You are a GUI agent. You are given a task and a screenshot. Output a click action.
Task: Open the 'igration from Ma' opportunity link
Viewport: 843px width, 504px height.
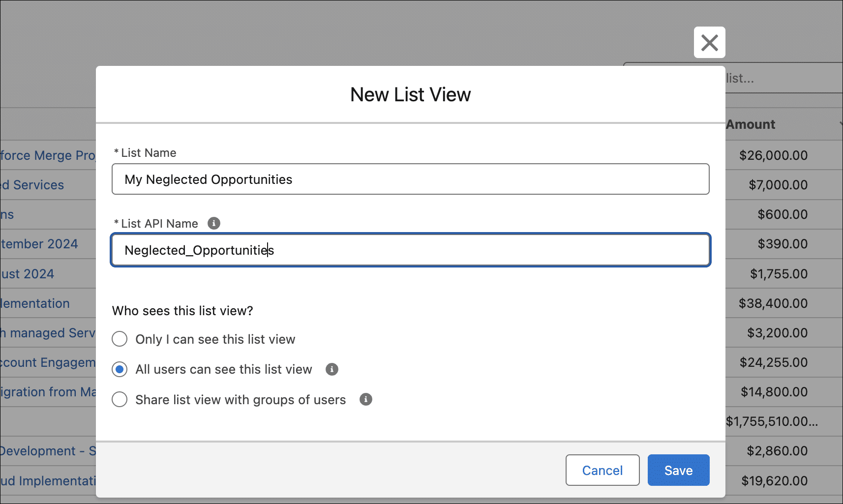(48, 392)
